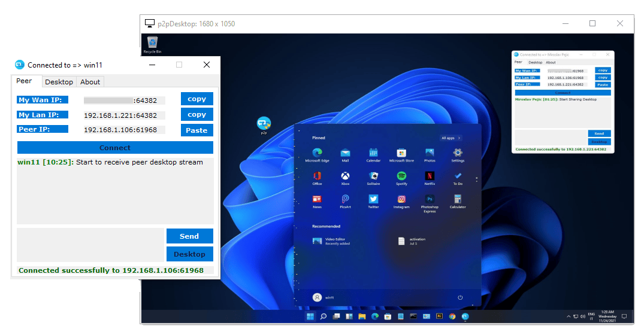The height and width of the screenshot is (335, 644).
Task: Open Settings from Start menu pinned apps
Action: [458, 156]
